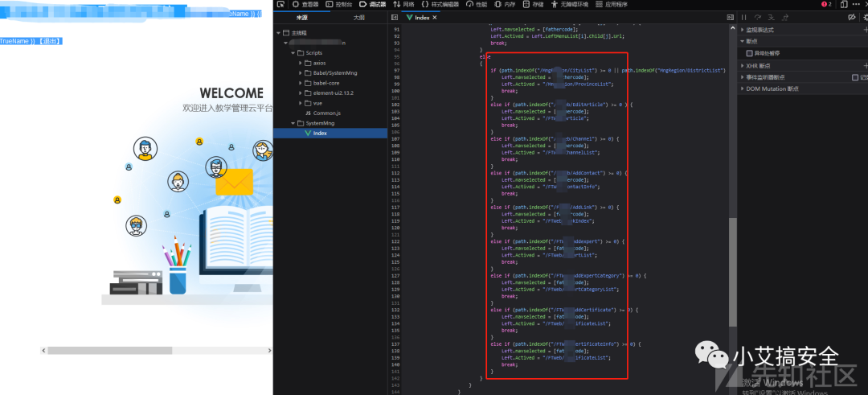The width and height of the screenshot is (868, 395).
Task: Open the 样式编辑器 style editor tab
Action: (440, 4)
